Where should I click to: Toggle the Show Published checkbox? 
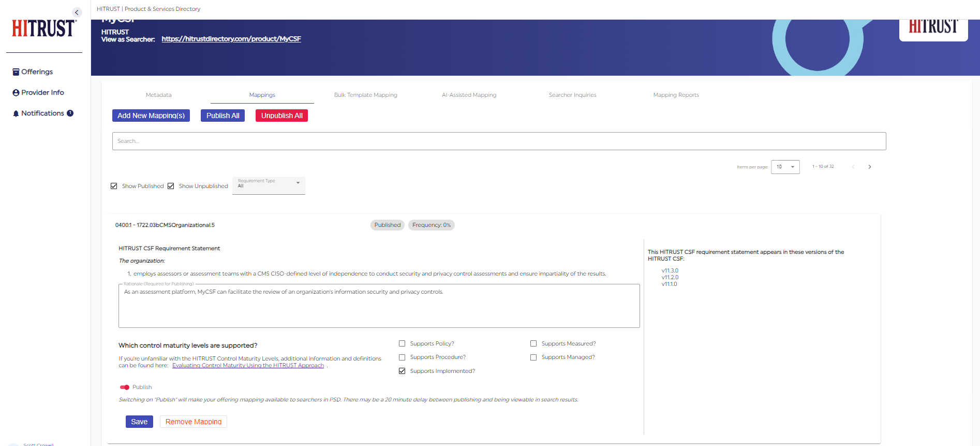114,186
